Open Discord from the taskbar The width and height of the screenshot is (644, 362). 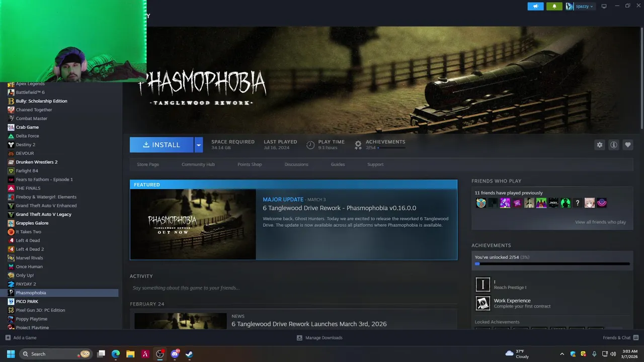(x=175, y=354)
